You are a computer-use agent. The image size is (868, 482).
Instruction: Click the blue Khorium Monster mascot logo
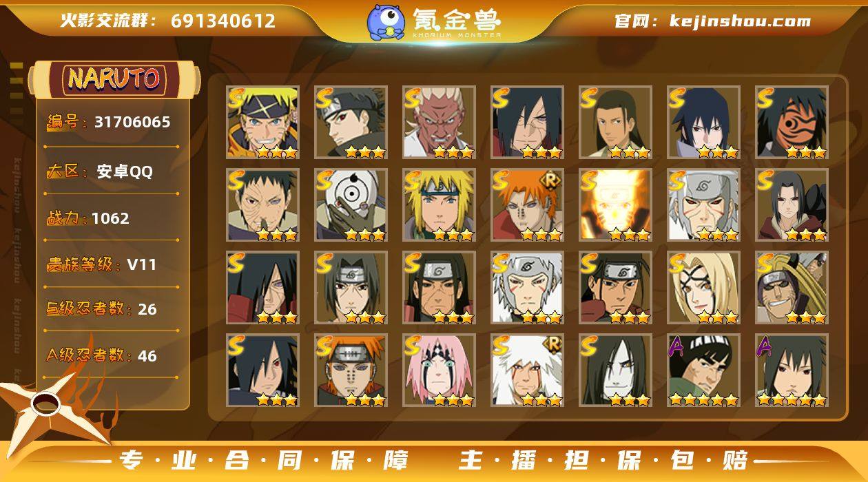point(386,22)
